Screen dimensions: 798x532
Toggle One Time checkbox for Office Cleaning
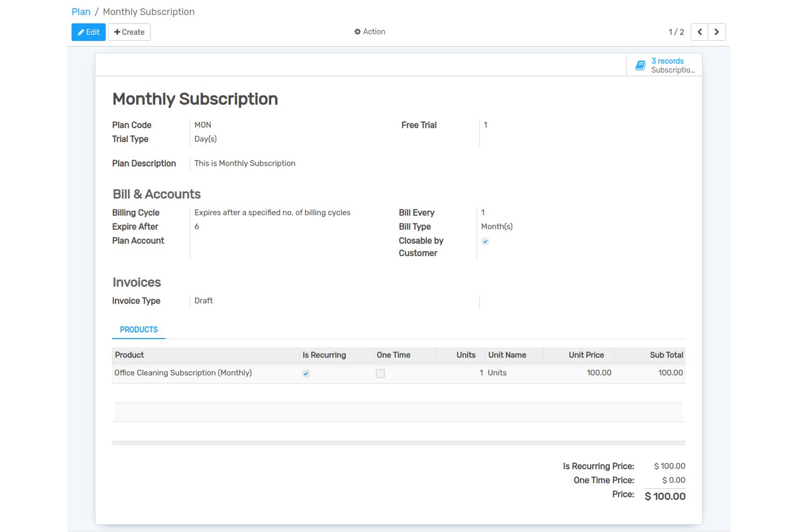(380, 374)
